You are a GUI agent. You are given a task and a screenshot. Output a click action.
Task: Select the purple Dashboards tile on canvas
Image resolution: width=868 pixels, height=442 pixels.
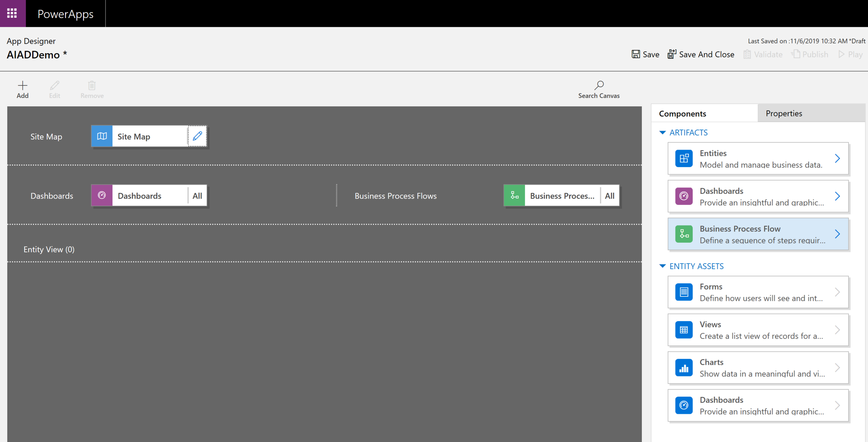[x=102, y=195]
